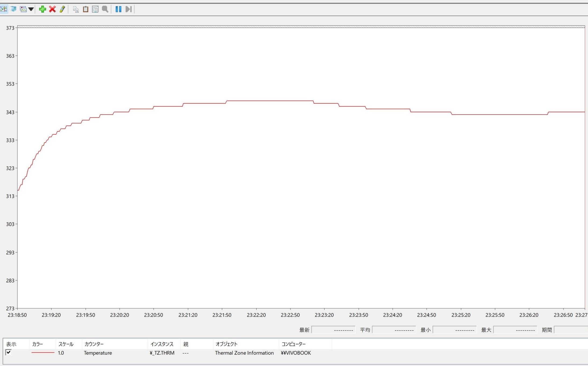Click the ¥¥VIVOBOOK computer cell
This screenshot has height=366, width=588.
[296, 353]
